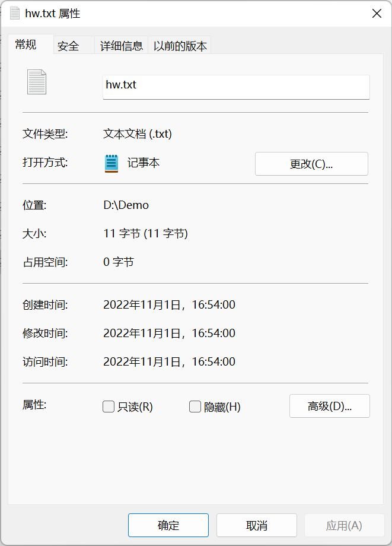Click the Notepad icon beside 记事本
The height and width of the screenshot is (546, 392).
tap(111, 163)
